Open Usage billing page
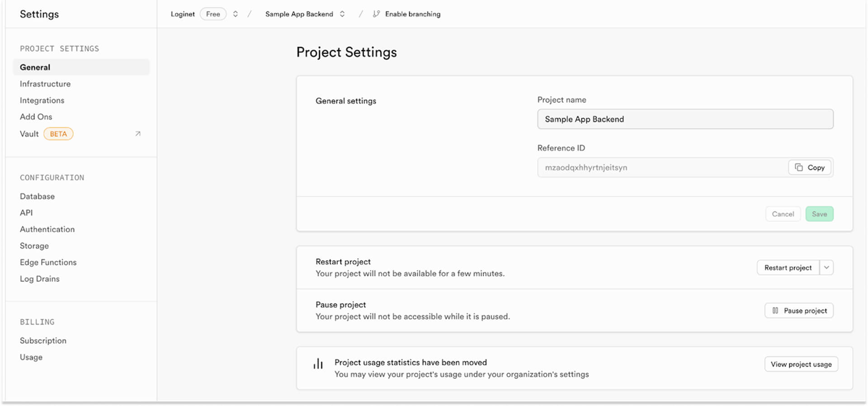 click(x=31, y=357)
